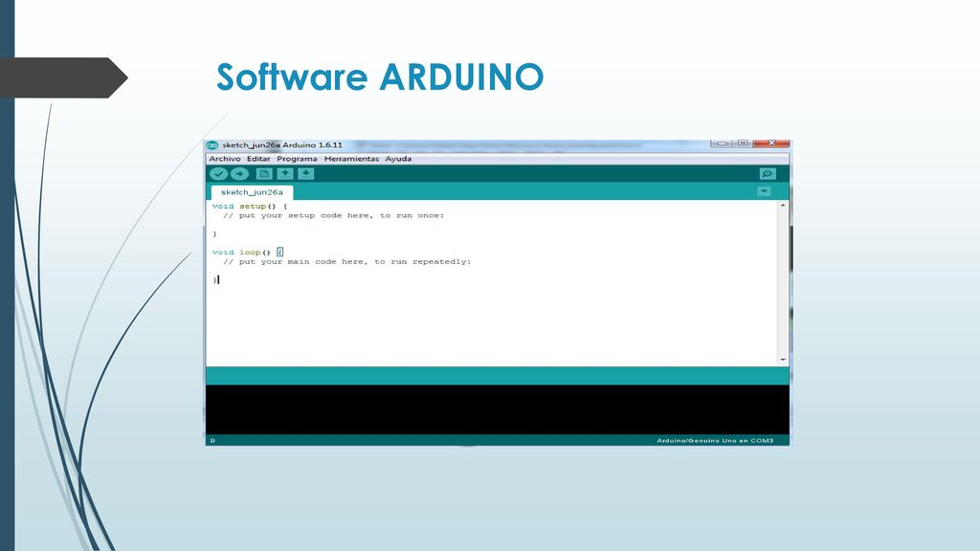The height and width of the screenshot is (551, 980).
Task: Click the 'Software ARDUINO' slide title
Action: pyautogui.click(x=380, y=77)
